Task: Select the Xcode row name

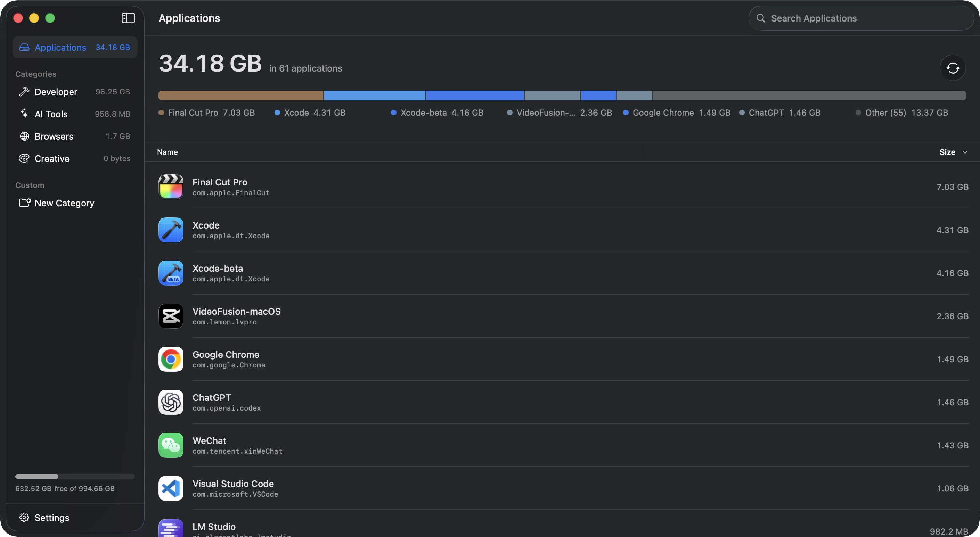Action: click(x=206, y=225)
